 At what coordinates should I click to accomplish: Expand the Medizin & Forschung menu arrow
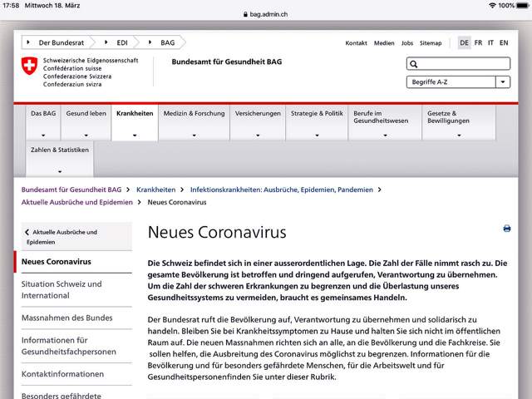coord(194,135)
